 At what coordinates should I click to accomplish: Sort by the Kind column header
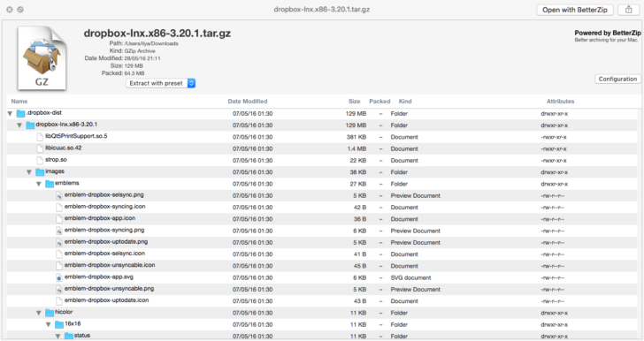[405, 102]
